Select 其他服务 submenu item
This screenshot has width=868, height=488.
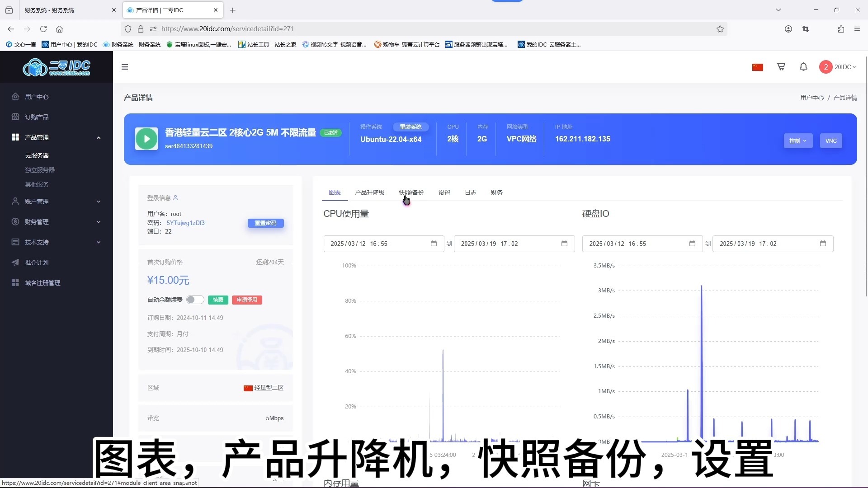(37, 184)
